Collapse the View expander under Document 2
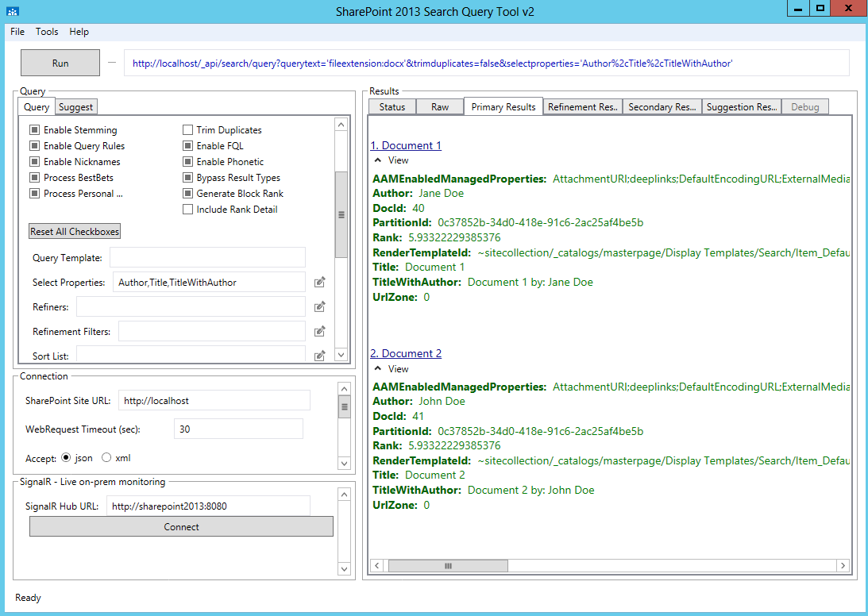The height and width of the screenshot is (616, 868). (379, 368)
